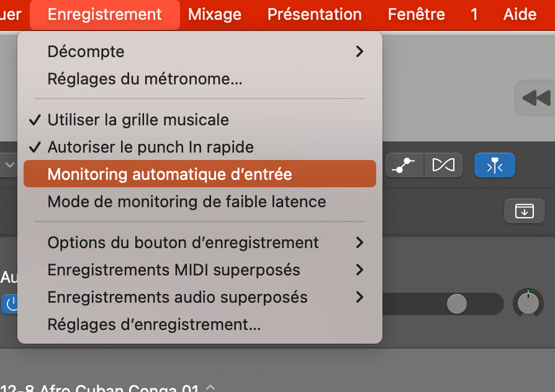Toggle the blue catch playhead button

tap(495, 165)
